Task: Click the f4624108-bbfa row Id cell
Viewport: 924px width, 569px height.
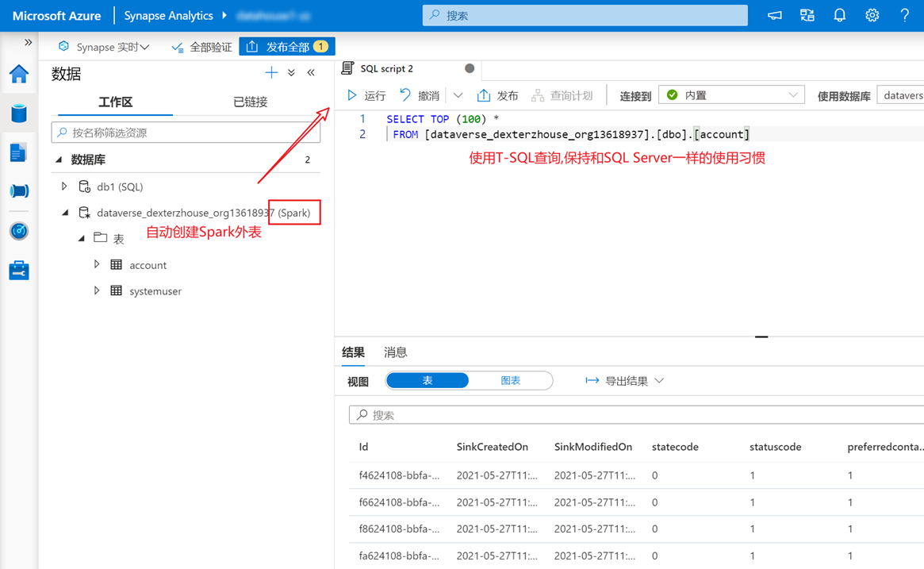Action: [x=399, y=475]
